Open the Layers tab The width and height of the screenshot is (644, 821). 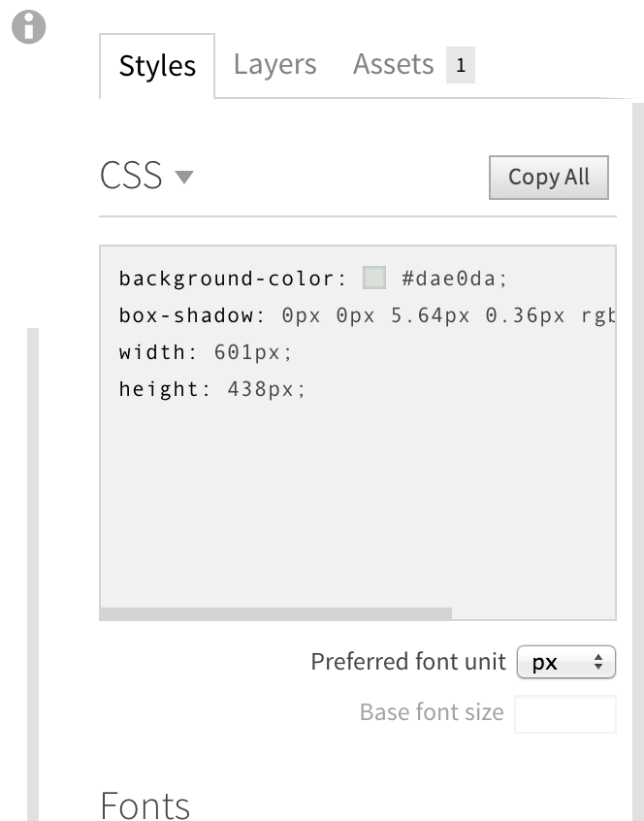(275, 64)
